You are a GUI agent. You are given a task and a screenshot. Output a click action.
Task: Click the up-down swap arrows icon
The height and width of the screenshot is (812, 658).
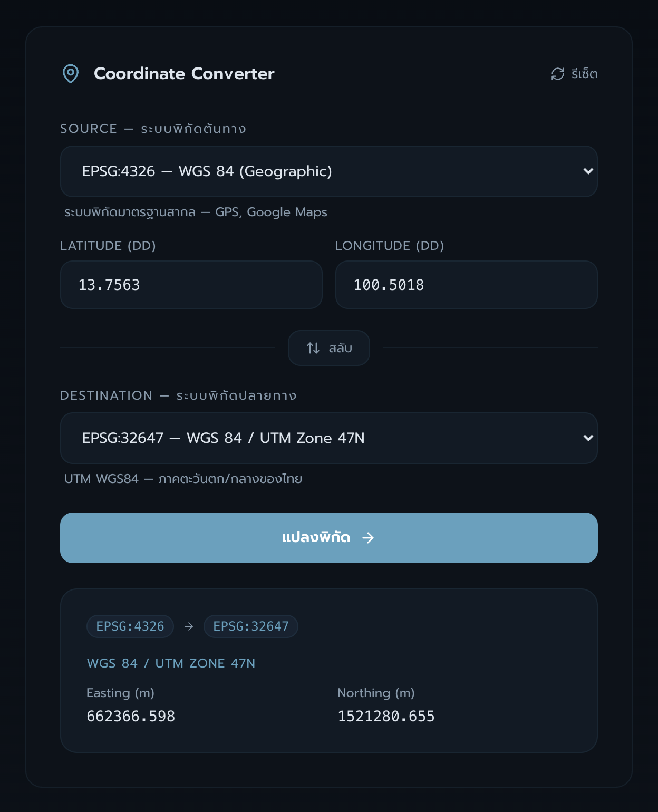pos(313,348)
